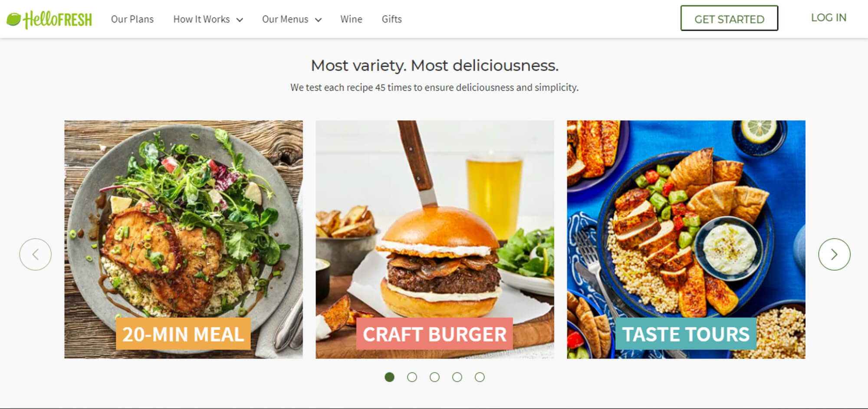Open the How It Works menu
The image size is (868, 409).
[x=201, y=20]
